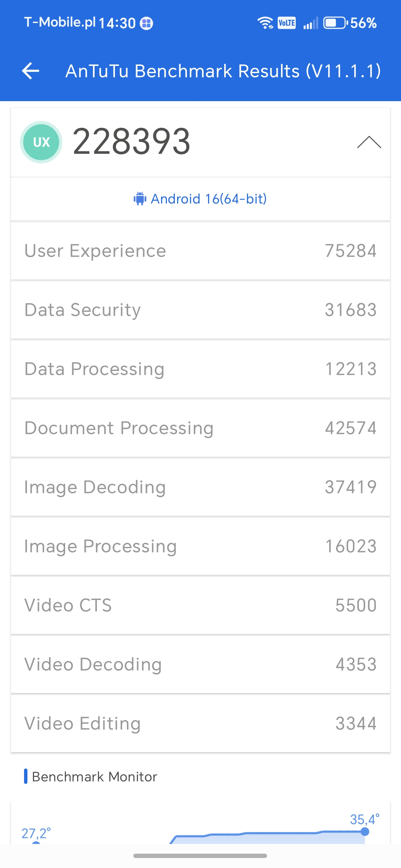The width and height of the screenshot is (401, 868).
Task: Tap the Android robot icon
Action: 140,199
